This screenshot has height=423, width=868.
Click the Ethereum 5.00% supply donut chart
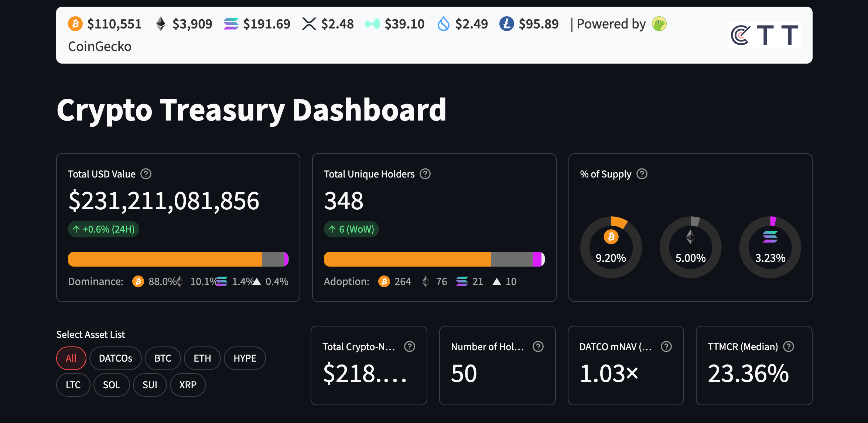coord(691,247)
